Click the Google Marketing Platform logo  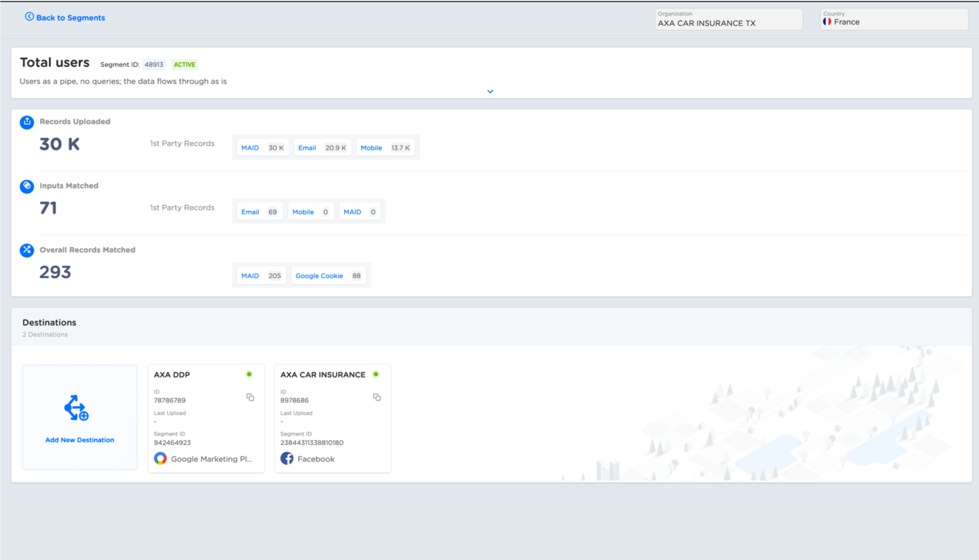tap(160, 459)
